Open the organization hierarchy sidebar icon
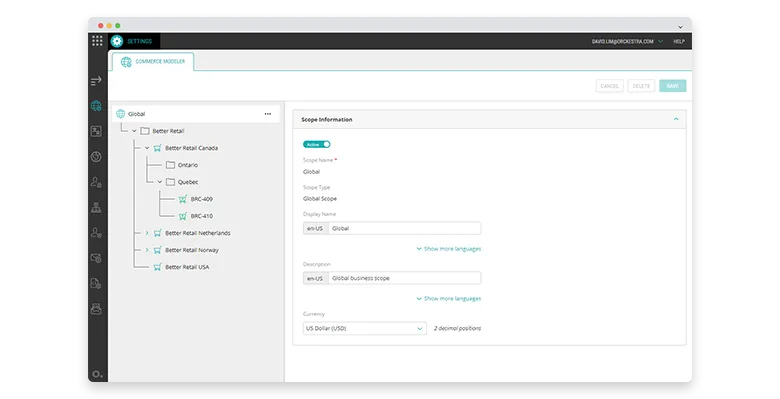The width and height of the screenshot is (780, 399). [x=96, y=207]
